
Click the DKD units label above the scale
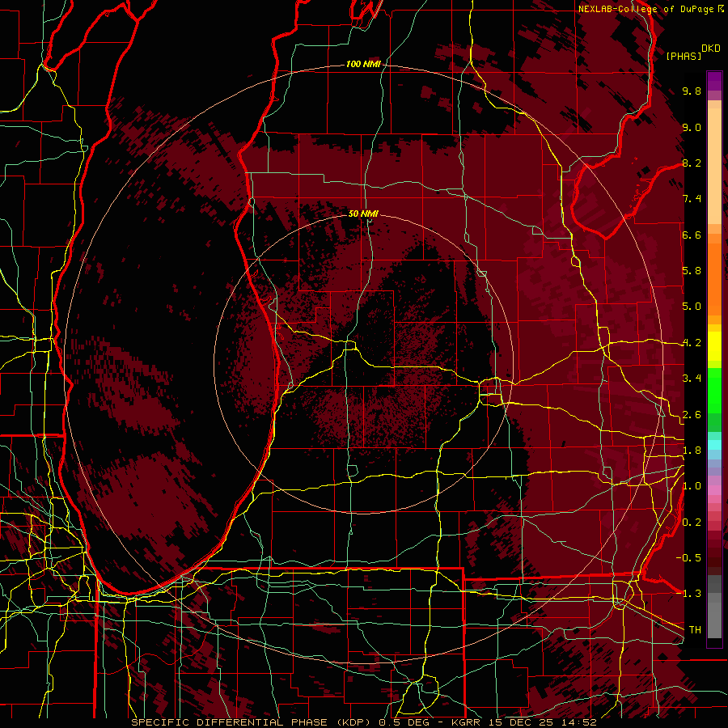coord(711,49)
